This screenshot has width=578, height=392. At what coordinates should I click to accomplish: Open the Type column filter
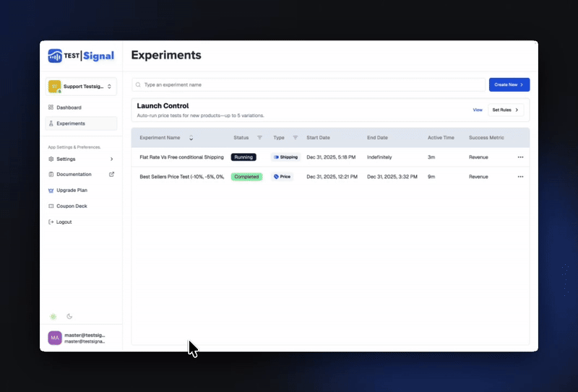[295, 138]
